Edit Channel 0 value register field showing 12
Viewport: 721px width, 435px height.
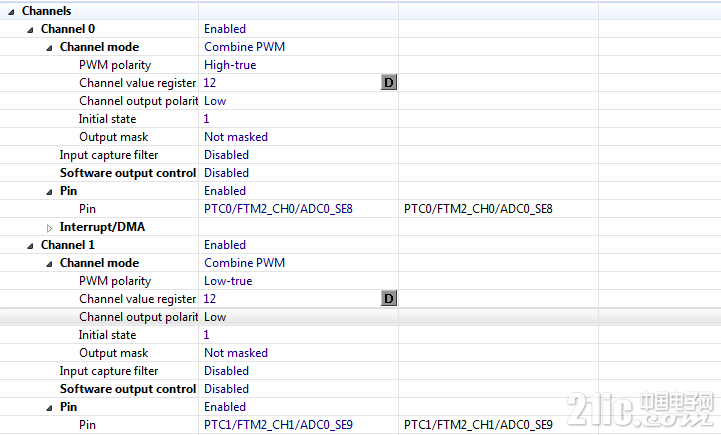[292, 83]
